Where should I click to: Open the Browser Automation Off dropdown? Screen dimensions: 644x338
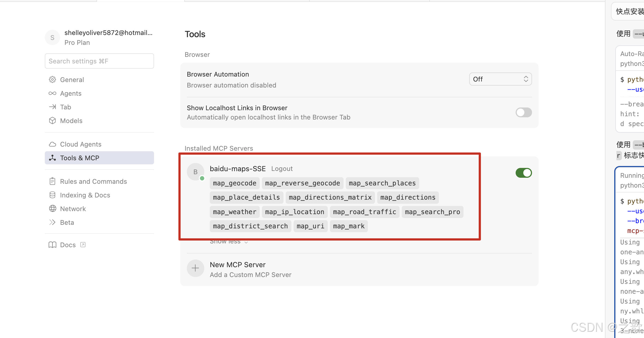click(500, 79)
